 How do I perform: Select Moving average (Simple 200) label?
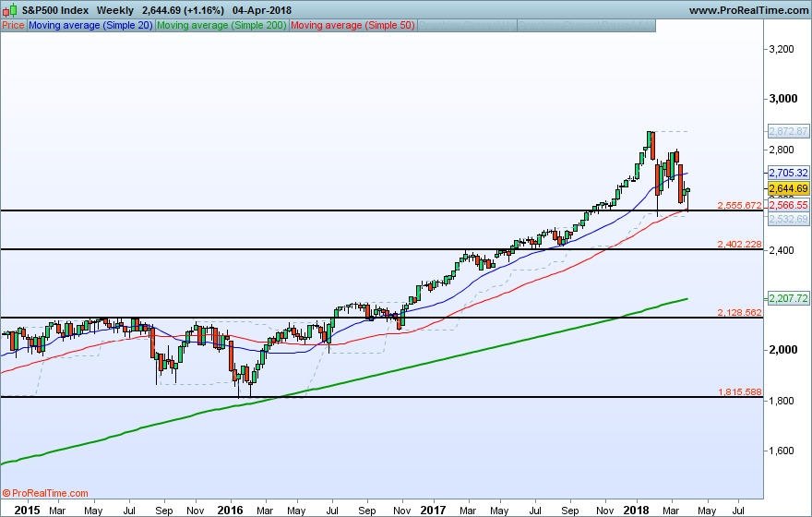coord(221,25)
